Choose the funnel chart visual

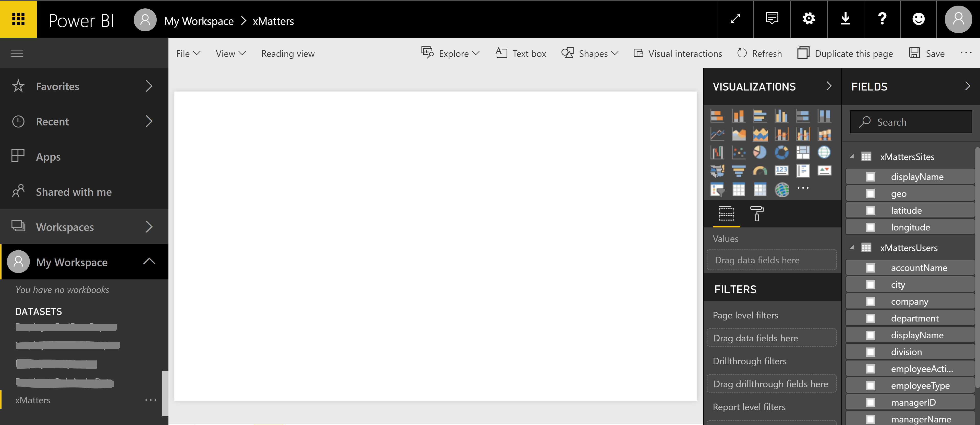coord(738,171)
